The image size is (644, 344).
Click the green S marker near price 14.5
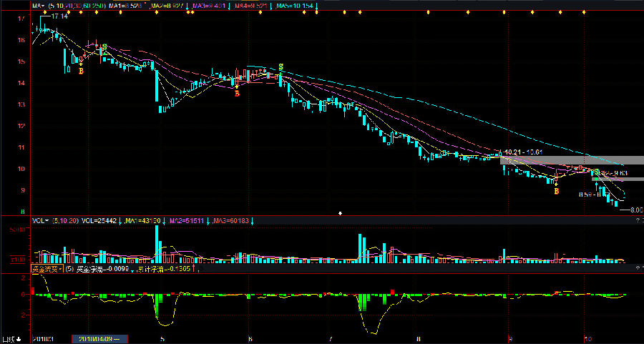pos(280,67)
